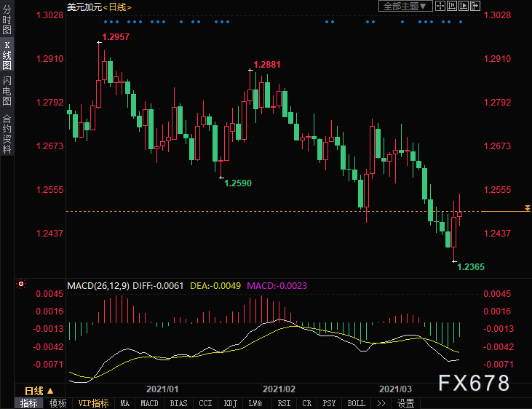Click the orange price marker arrow
The image size is (532, 409).
click(x=527, y=208)
